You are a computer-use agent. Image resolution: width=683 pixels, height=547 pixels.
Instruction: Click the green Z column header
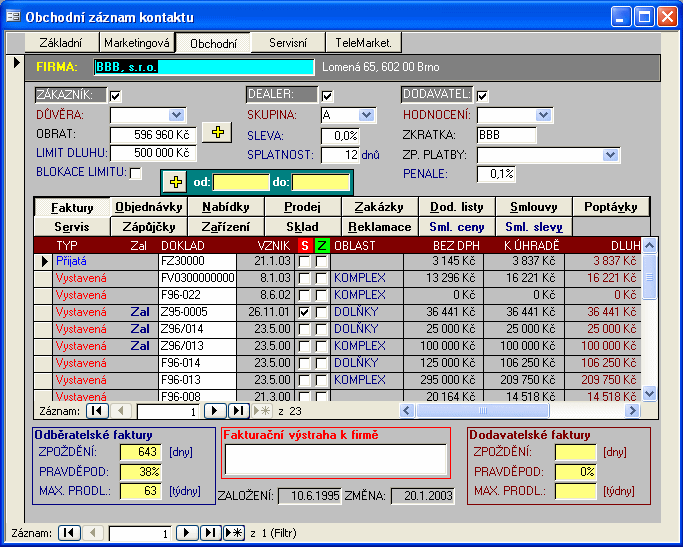(322, 246)
